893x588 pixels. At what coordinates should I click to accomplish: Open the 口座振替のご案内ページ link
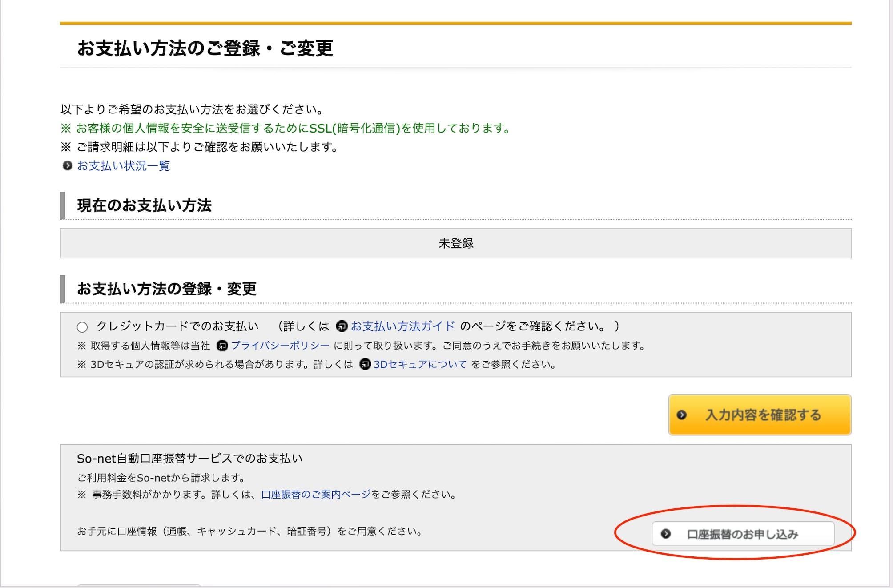(316, 495)
